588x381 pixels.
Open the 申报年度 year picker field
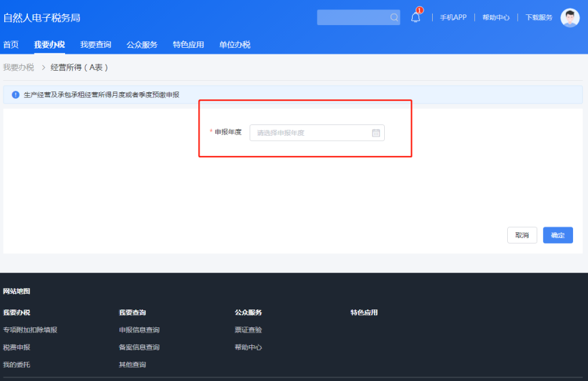click(317, 133)
